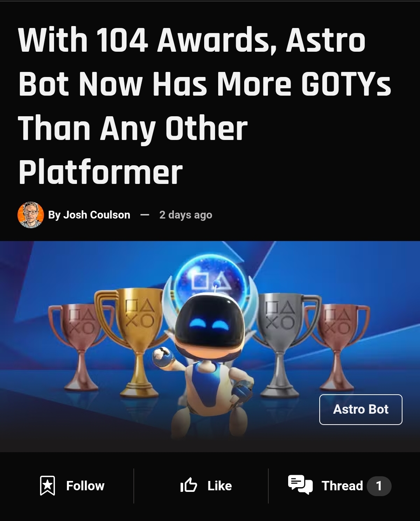This screenshot has height=521, width=420.
Task: Tap the Follow bookmark star icon
Action: point(47,486)
